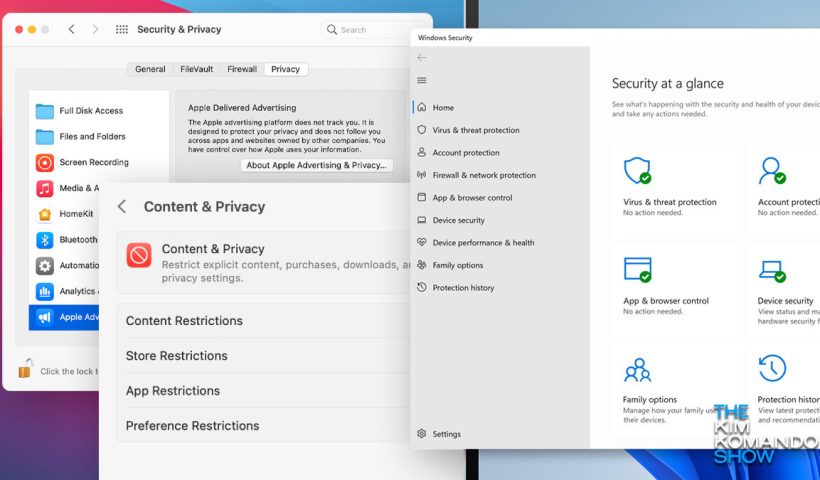The image size is (820, 480).
Task: Click the Device security laptop tile icon
Action: click(772, 271)
